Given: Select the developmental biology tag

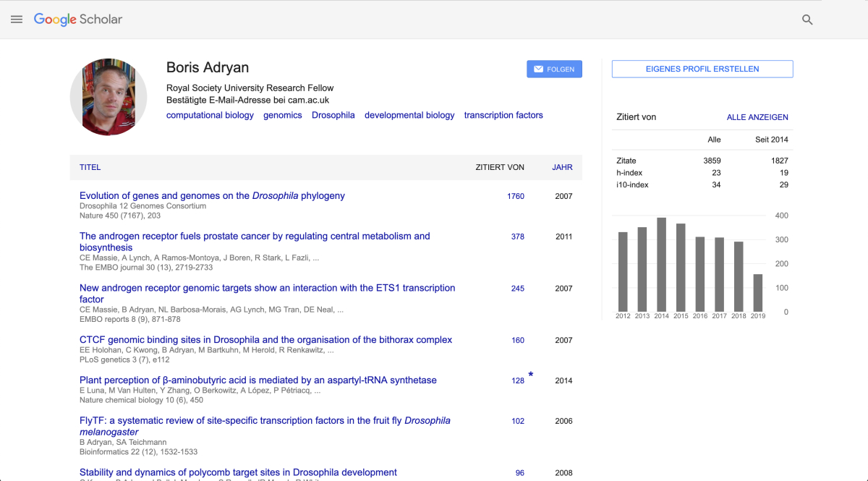Looking at the screenshot, I should click(x=409, y=115).
